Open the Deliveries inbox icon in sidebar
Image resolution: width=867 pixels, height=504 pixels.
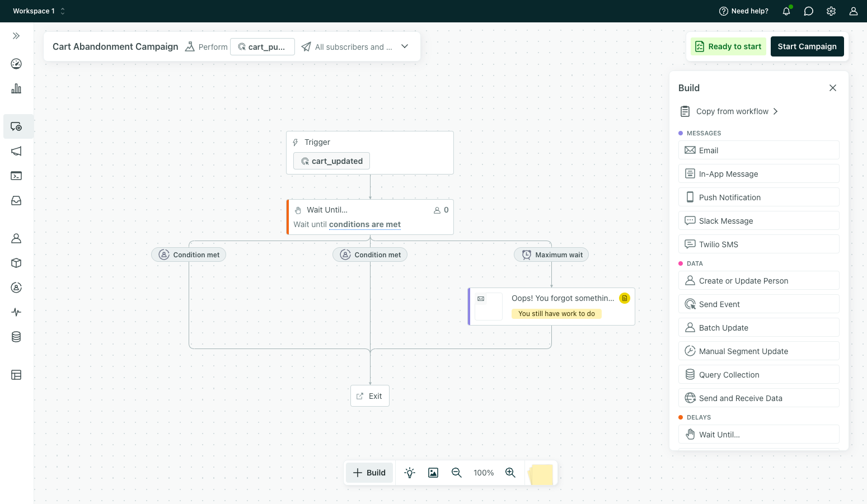tap(16, 200)
